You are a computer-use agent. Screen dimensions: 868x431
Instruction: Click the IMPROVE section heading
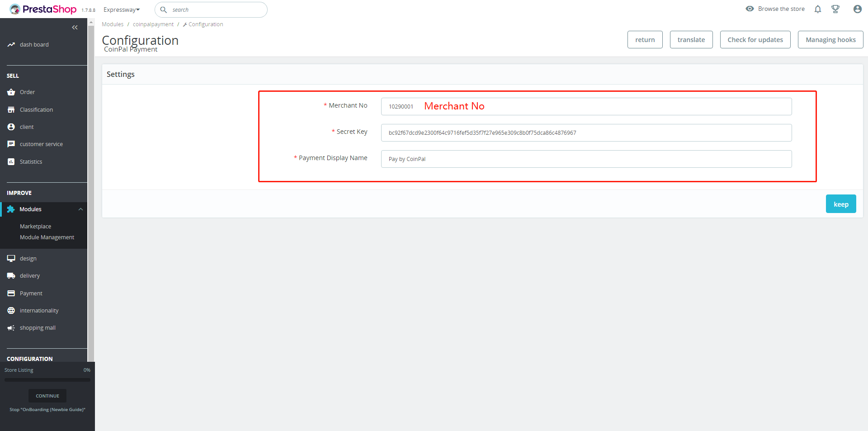tap(19, 193)
